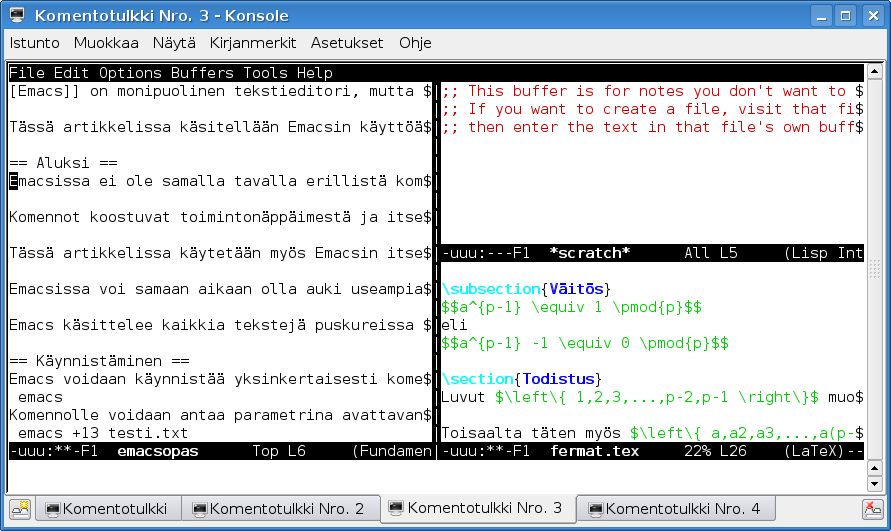
Task: Click the emacsopas buffer name in mode line
Action: (157, 452)
